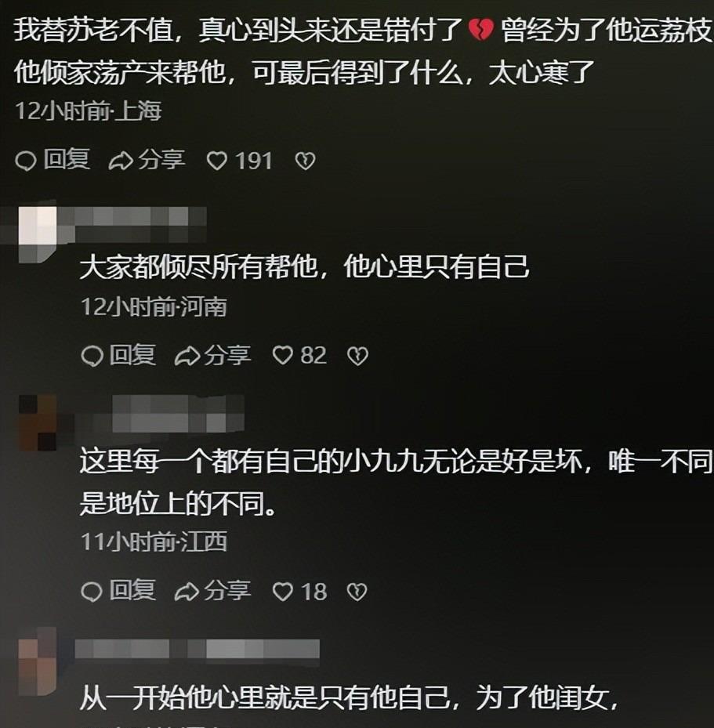This screenshot has height=728, width=714.
Task: Share the comment with 18 likes
Action: click(x=212, y=591)
